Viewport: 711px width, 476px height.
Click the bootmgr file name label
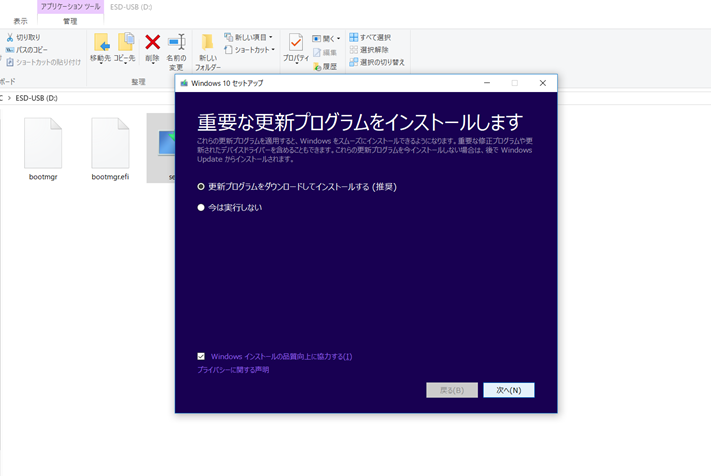pos(43,177)
